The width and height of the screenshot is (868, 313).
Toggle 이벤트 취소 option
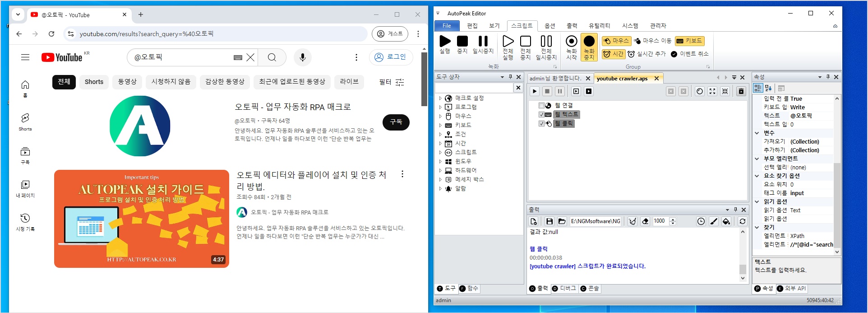[x=689, y=54]
